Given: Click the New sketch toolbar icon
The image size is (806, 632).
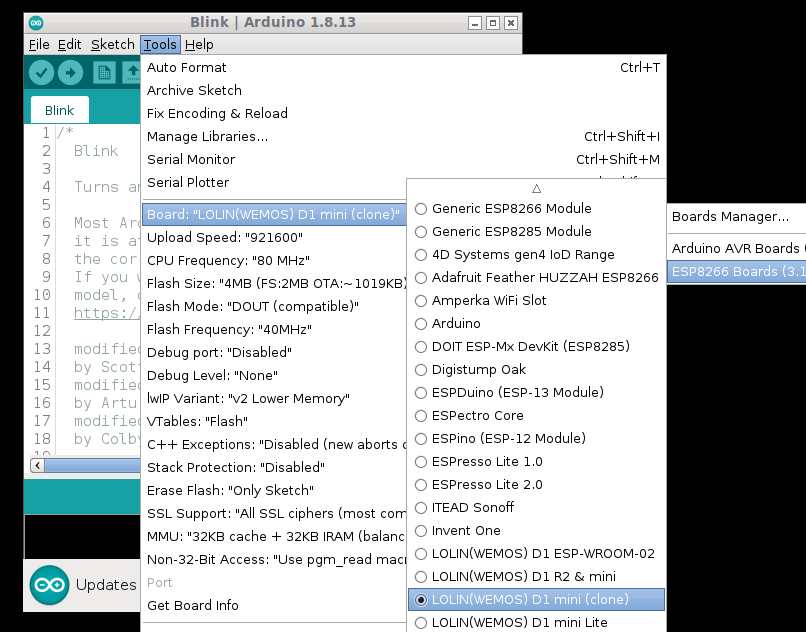Looking at the screenshot, I should click(x=104, y=73).
